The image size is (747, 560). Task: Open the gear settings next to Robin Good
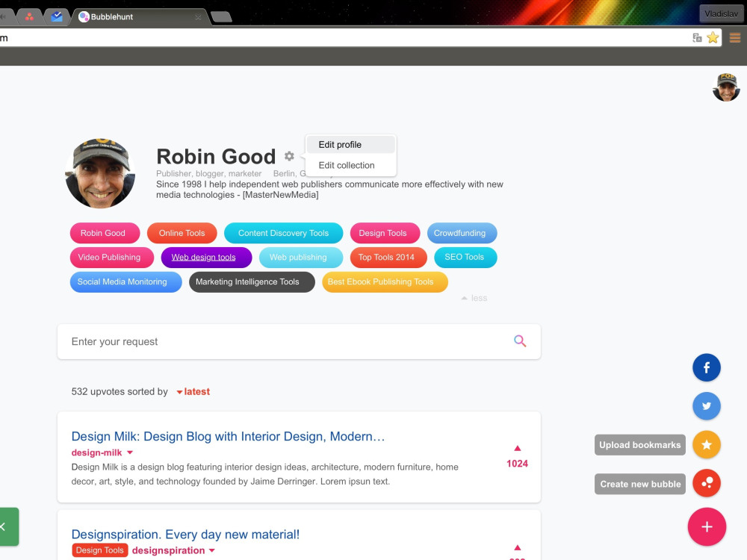[289, 156]
